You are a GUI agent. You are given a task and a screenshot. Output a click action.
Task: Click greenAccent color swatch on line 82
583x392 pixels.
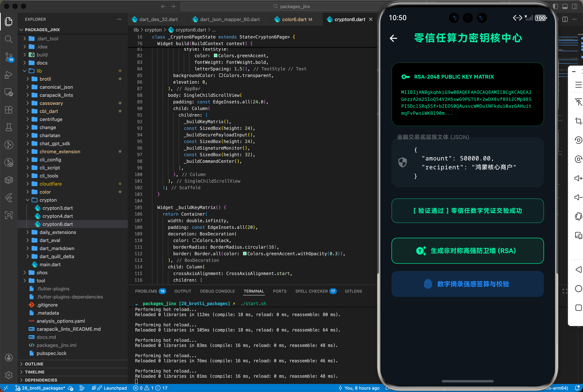point(216,56)
